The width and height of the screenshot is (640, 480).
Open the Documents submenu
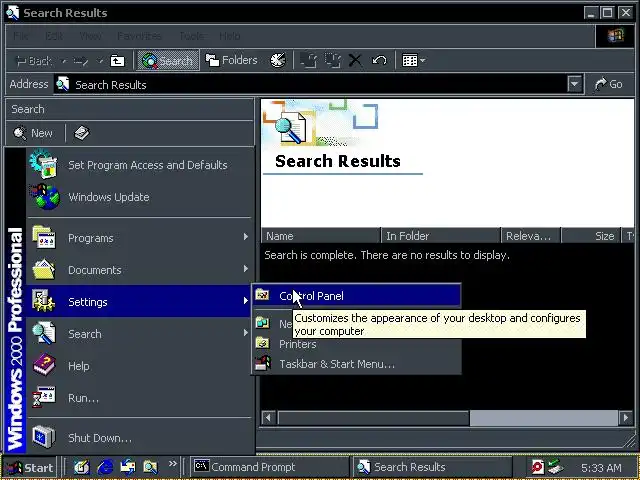click(x=138, y=270)
